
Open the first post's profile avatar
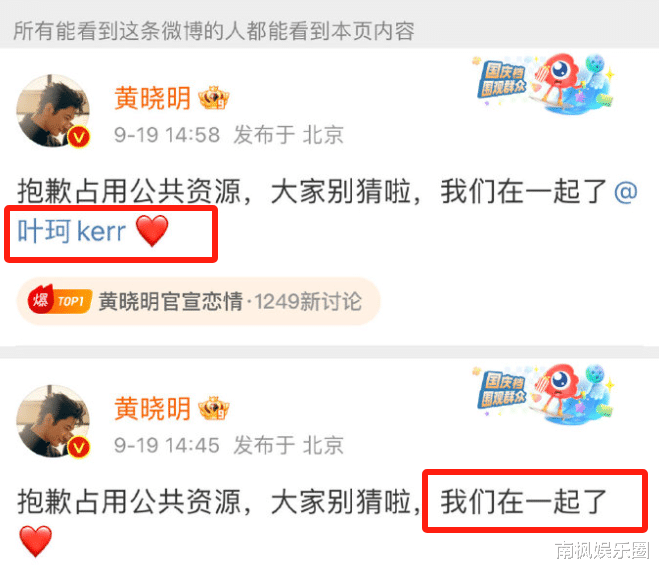coord(53,111)
